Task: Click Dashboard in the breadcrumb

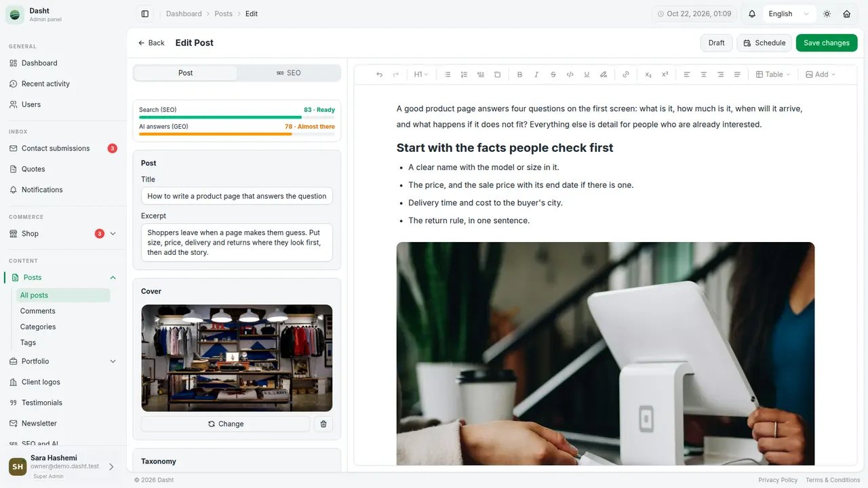Action: click(184, 14)
